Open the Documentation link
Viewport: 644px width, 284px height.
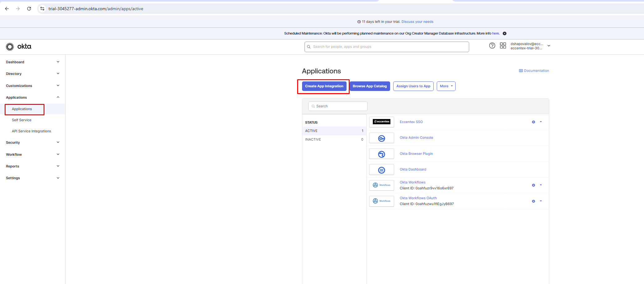click(534, 71)
